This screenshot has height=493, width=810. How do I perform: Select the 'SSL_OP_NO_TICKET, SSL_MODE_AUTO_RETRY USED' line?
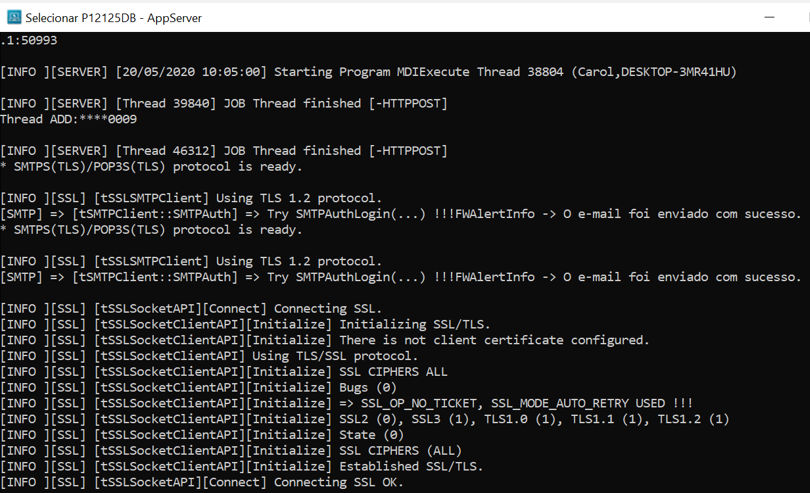346,403
